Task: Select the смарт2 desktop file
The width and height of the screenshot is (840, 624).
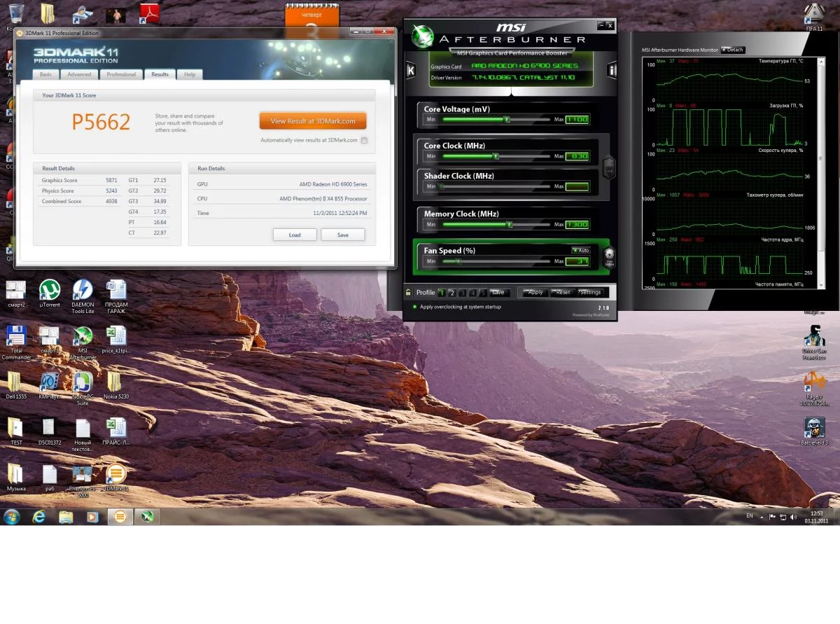Action: 16,294
